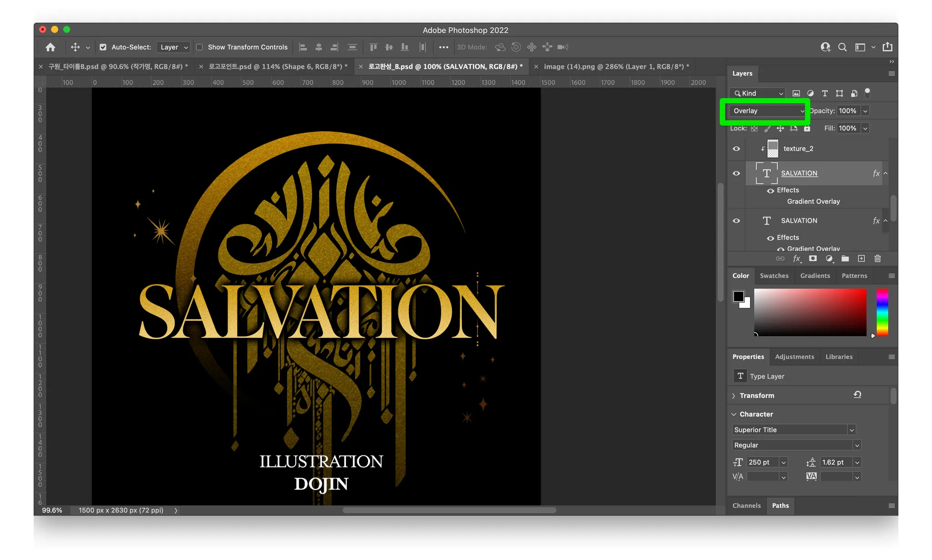Click the create new layer icon
Screen dimensions: 932x560
click(x=861, y=259)
